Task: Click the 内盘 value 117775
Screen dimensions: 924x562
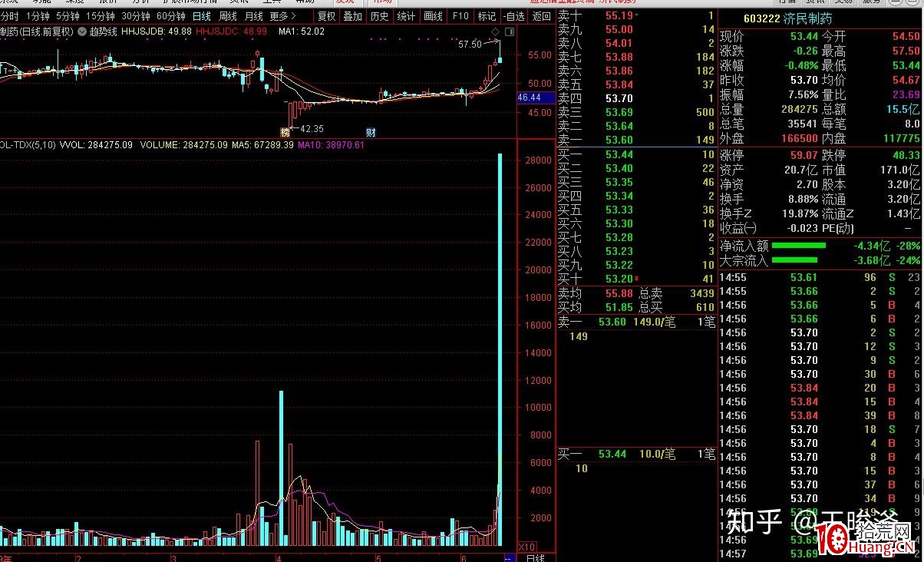Action: pyautogui.click(x=901, y=139)
